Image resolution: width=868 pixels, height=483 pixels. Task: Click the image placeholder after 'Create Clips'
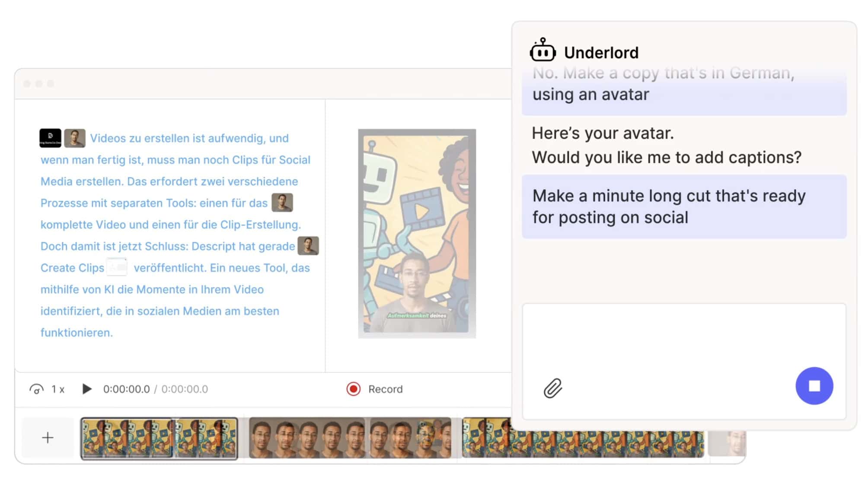coord(117,267)
